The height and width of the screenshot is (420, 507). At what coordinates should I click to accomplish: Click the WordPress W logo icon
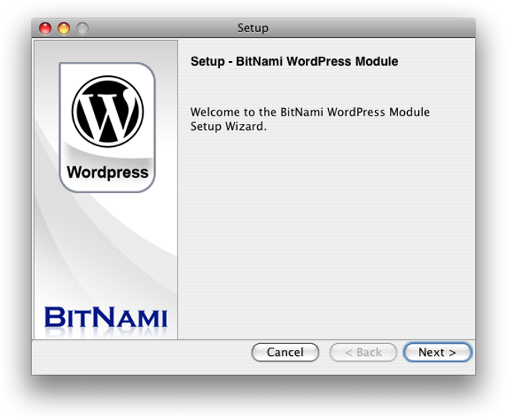point(107,111)
